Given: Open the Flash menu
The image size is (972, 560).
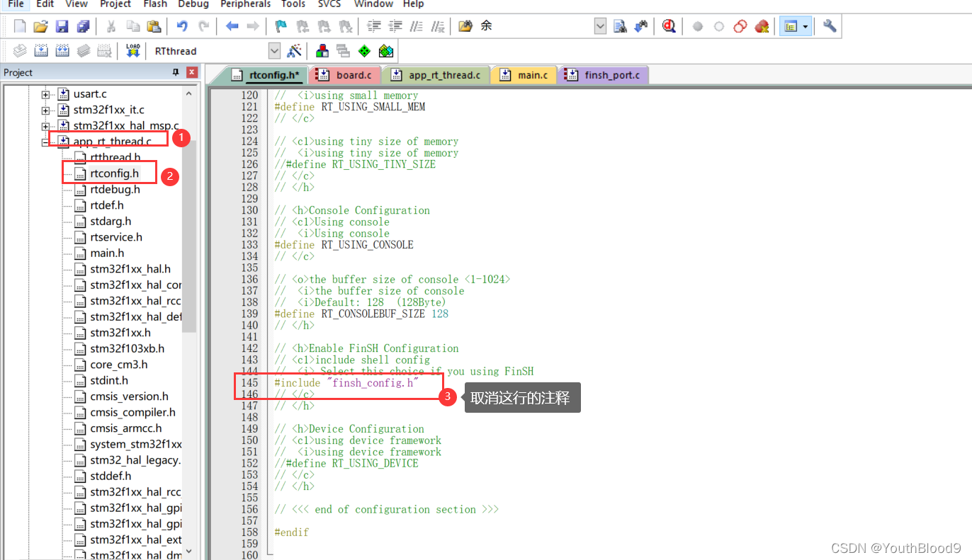Looking at the screenshot, I should (x=154, y=4).
